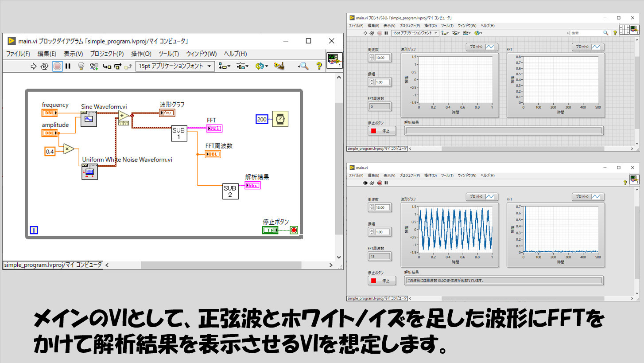The image size is (644, 363).
Task: Abort execution with the red stop icon
Action: point(57,66)
